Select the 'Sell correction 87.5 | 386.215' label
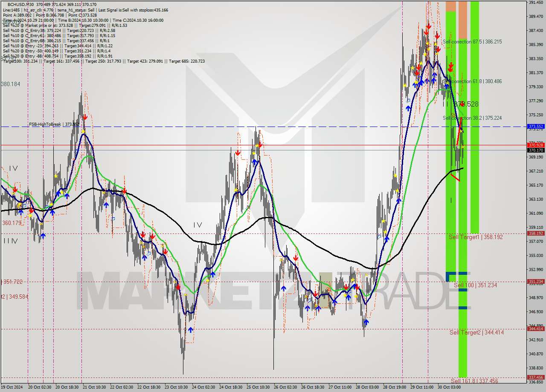Viewport: 546px width, 392px height. point(472,42)
